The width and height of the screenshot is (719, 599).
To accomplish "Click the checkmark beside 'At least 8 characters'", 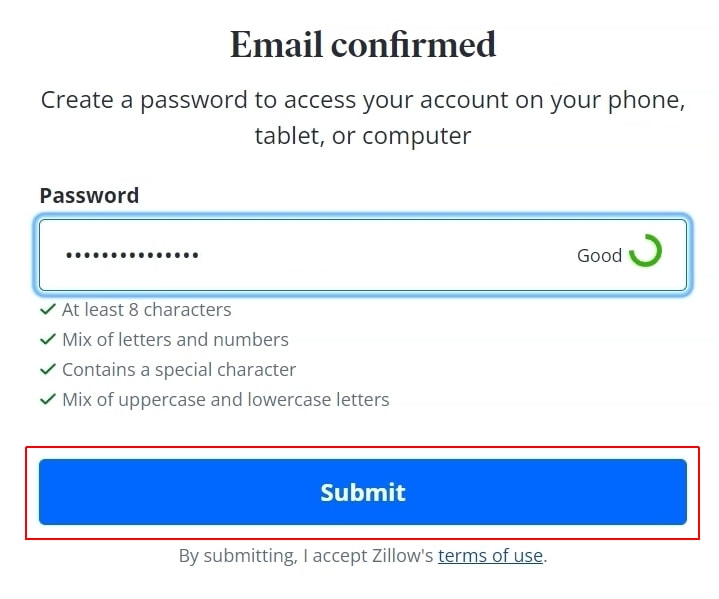I will pyautogui.click(x=47, y=310).
